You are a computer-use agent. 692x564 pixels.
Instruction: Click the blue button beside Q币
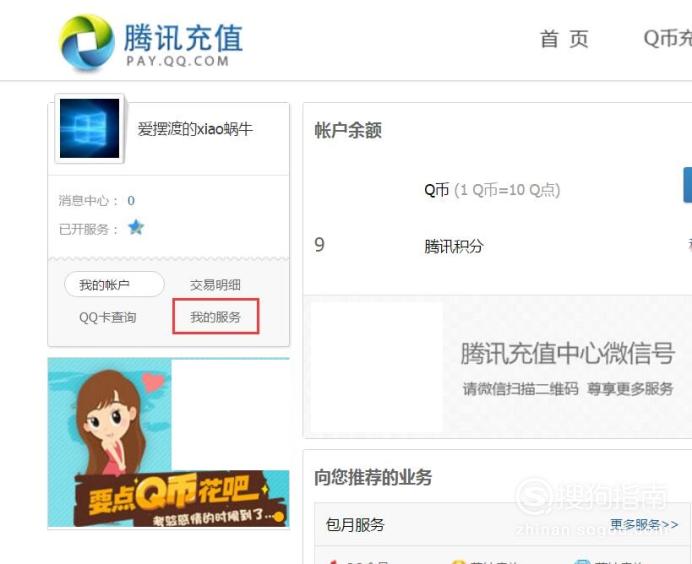point(688,185)
